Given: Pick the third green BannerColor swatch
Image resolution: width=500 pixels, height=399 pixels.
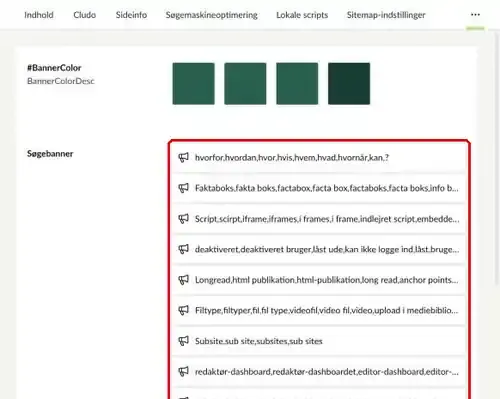Looking at the screenshot, I should pyautogui.click(x=297, y=84).
